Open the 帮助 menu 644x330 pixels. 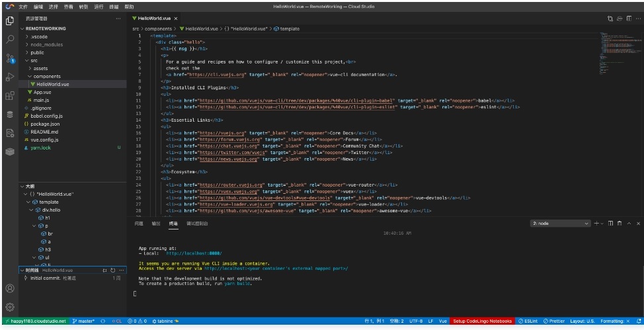129,7
